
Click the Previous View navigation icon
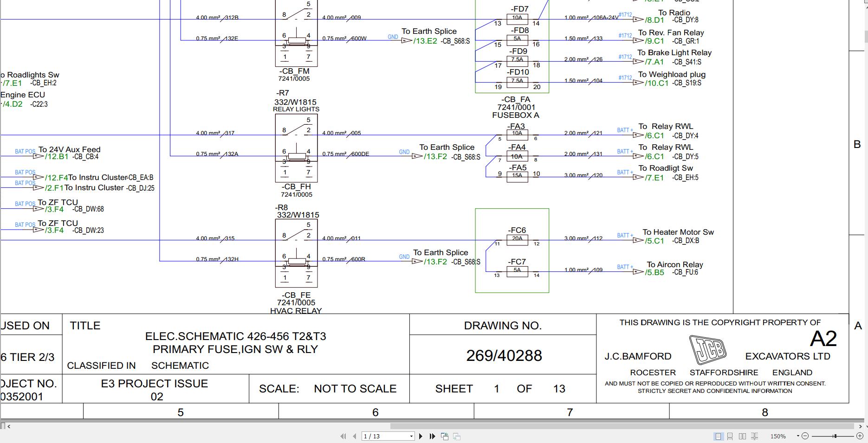coord(444,436)
